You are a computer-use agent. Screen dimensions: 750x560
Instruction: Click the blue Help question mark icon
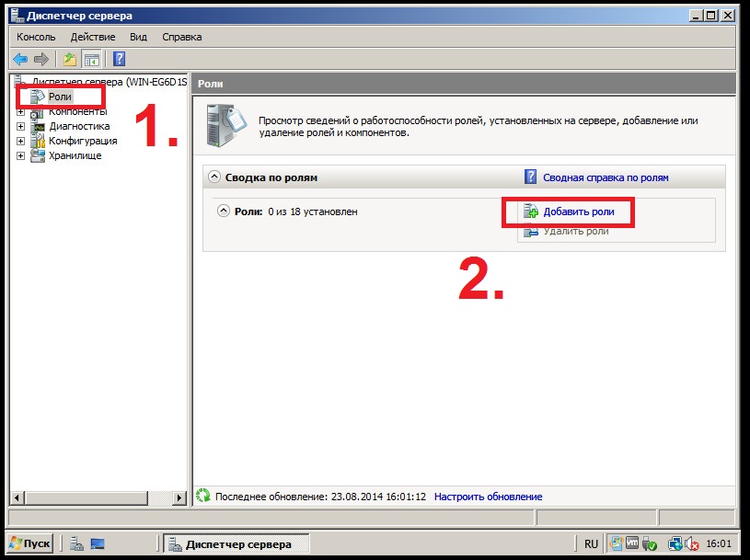120,60
